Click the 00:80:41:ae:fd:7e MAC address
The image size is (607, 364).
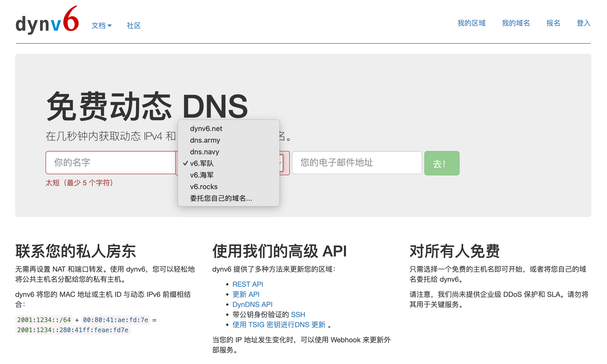tap(116, 320)
